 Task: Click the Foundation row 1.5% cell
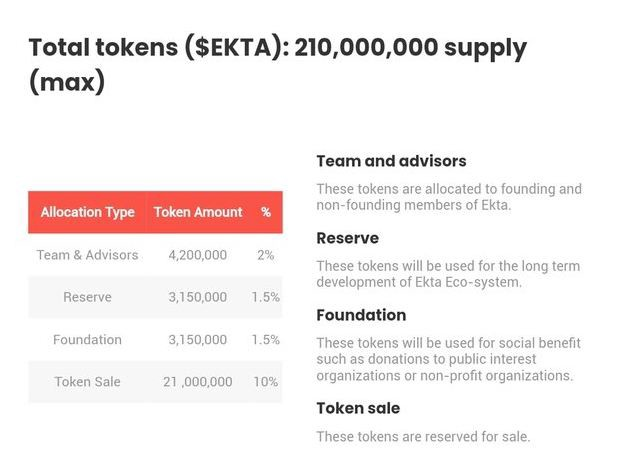pyautogui.click(x=266, y=339)
